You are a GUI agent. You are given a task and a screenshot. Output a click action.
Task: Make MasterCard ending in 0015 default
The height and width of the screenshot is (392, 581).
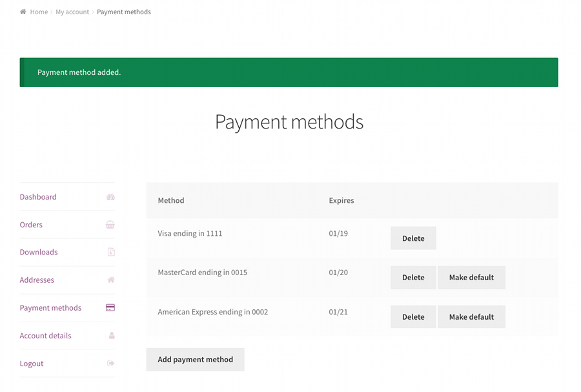471,278
